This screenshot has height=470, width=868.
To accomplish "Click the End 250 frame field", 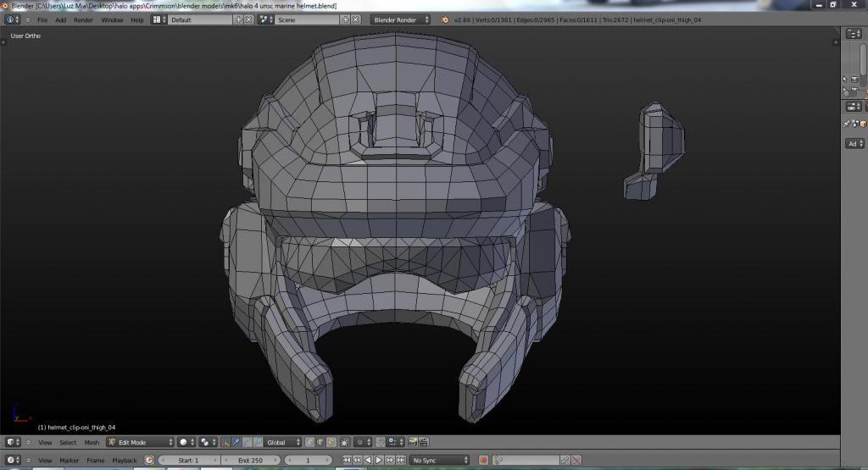I will 250,460.
